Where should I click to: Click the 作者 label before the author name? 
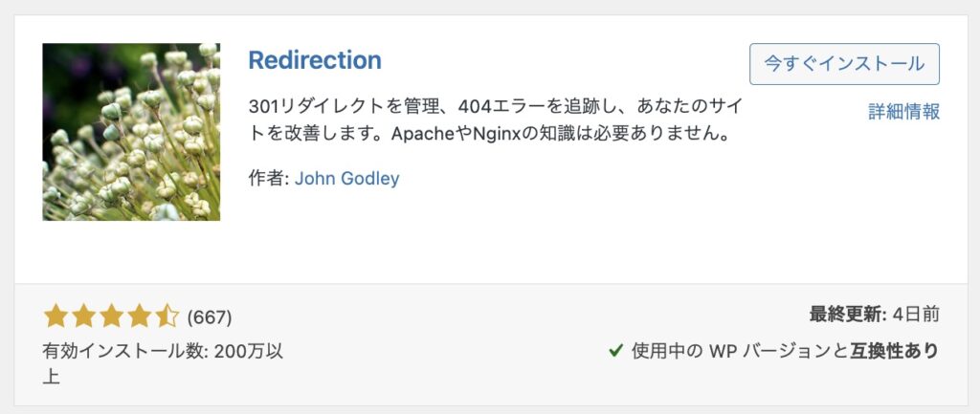[269, 179]
